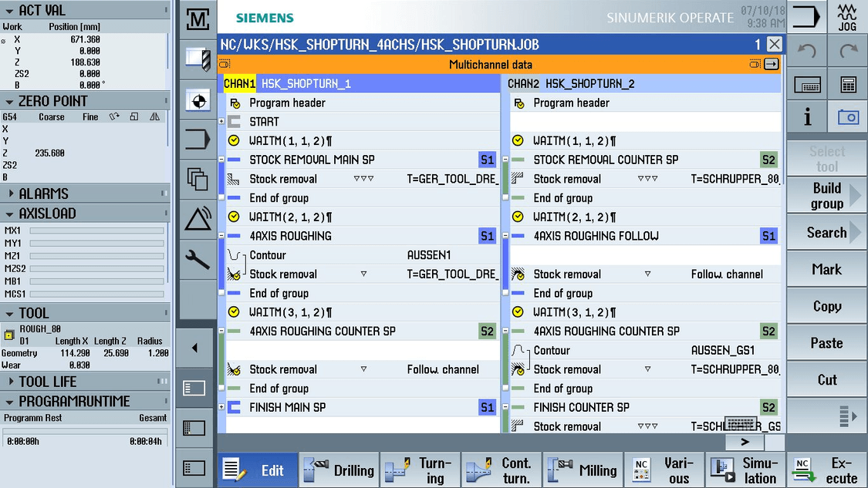Select the sidebar layout icon with yellow dot
868x488 pixels.
[x=194, y=428]
